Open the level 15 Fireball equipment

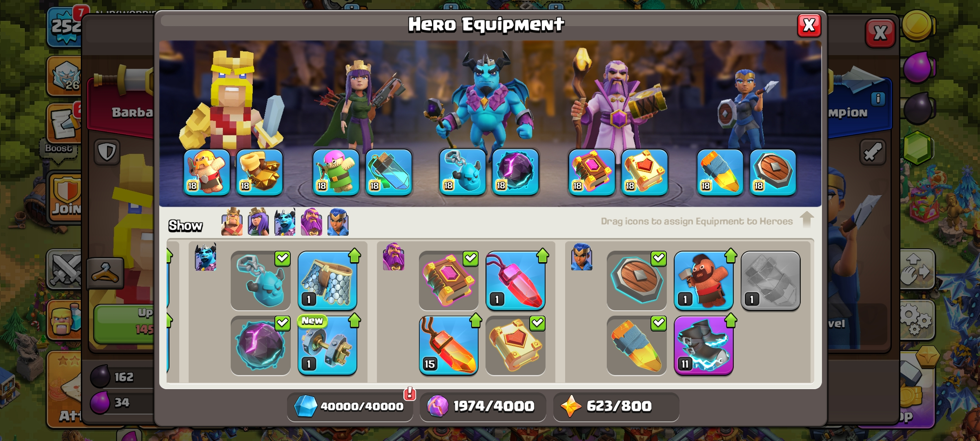click(449, 345)
